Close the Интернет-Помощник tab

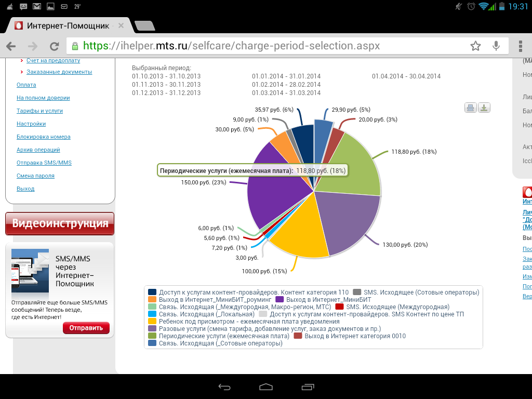(x=121, y=25)
